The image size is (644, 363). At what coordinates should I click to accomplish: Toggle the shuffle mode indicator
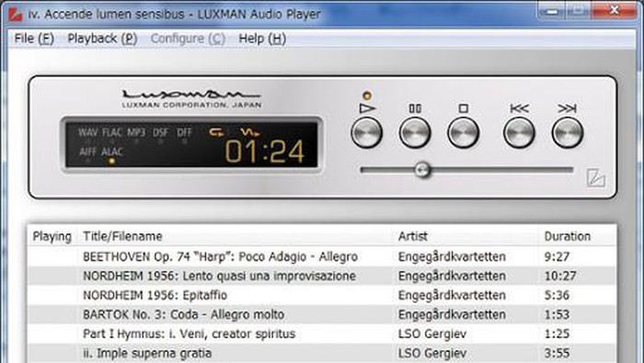250,132
